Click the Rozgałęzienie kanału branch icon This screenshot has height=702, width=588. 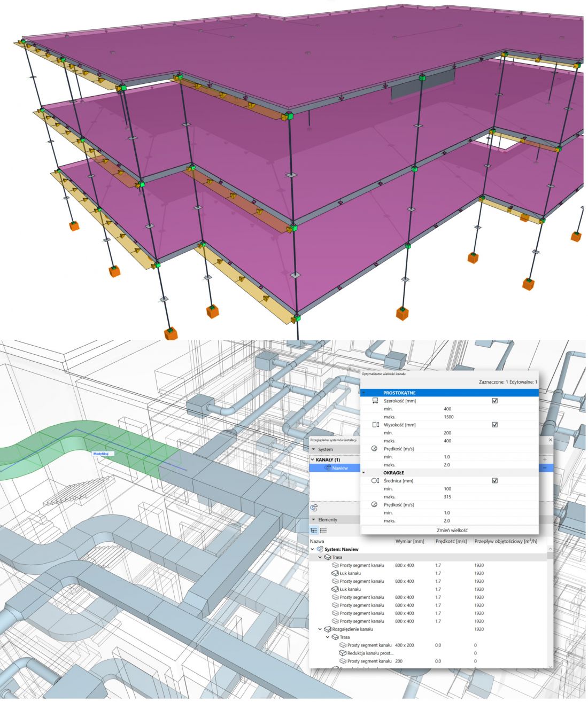click(327, 630)
